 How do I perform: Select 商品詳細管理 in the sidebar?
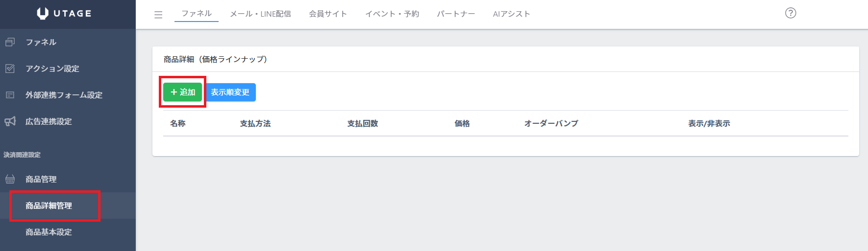point(49,206)
